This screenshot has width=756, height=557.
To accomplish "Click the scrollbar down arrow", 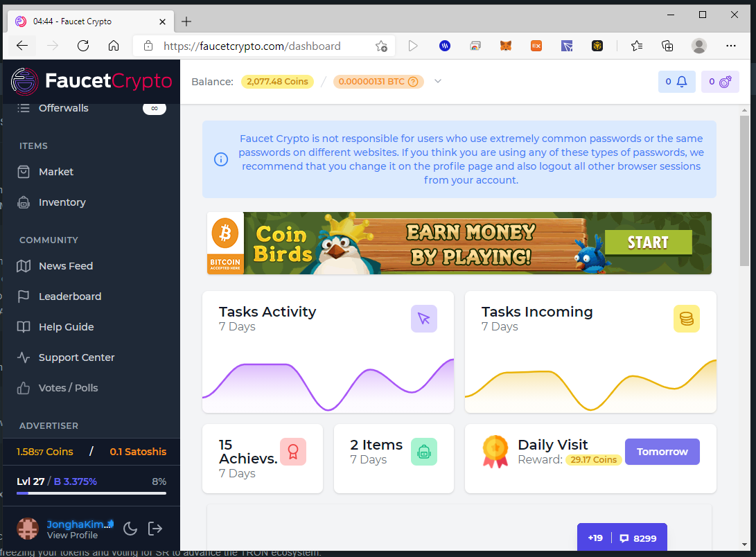I will coord(744,545).
